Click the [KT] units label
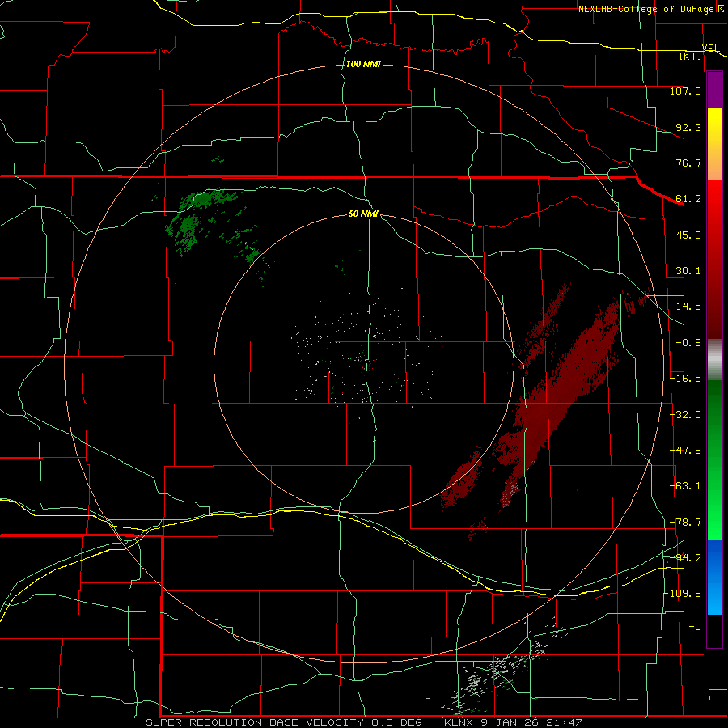Image resolution: width=728 pixels, height=728 pixels. click(691, 56)
